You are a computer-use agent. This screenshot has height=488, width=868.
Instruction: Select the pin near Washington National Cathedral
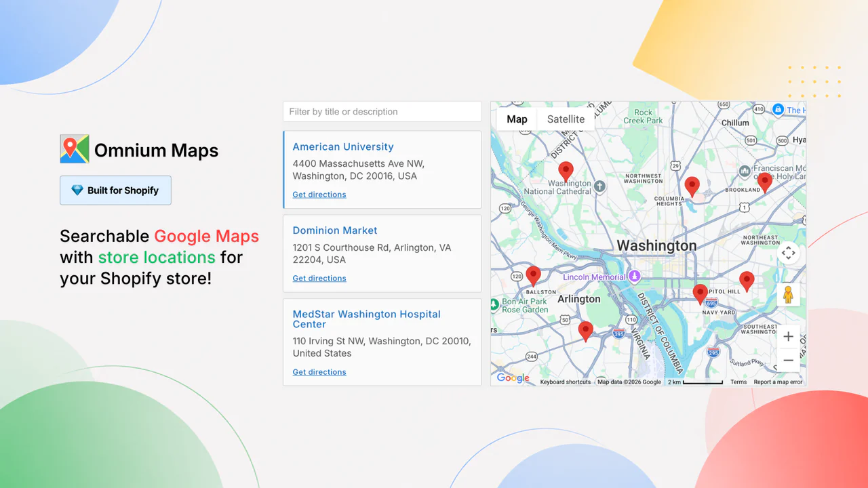[x=566, y=172]
